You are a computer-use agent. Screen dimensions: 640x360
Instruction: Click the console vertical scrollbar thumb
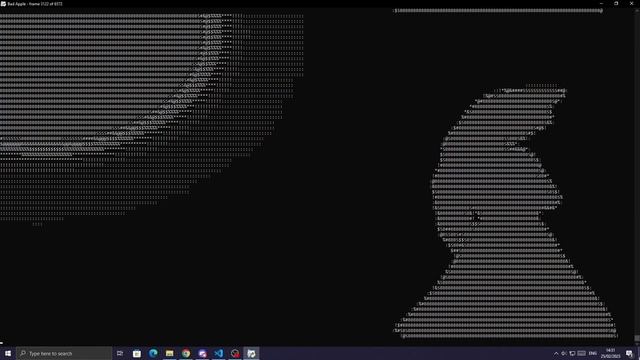pyautogui.click(x=637, y=338)
